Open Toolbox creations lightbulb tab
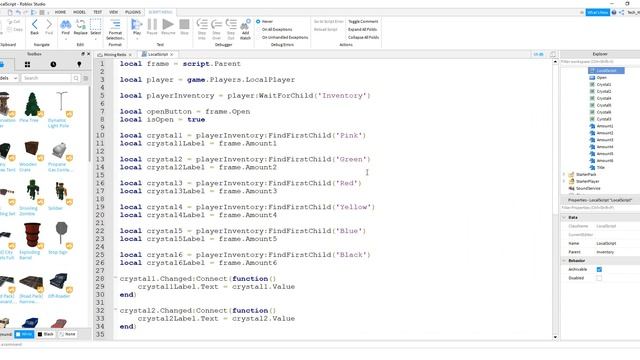 (x=79, y=64)
